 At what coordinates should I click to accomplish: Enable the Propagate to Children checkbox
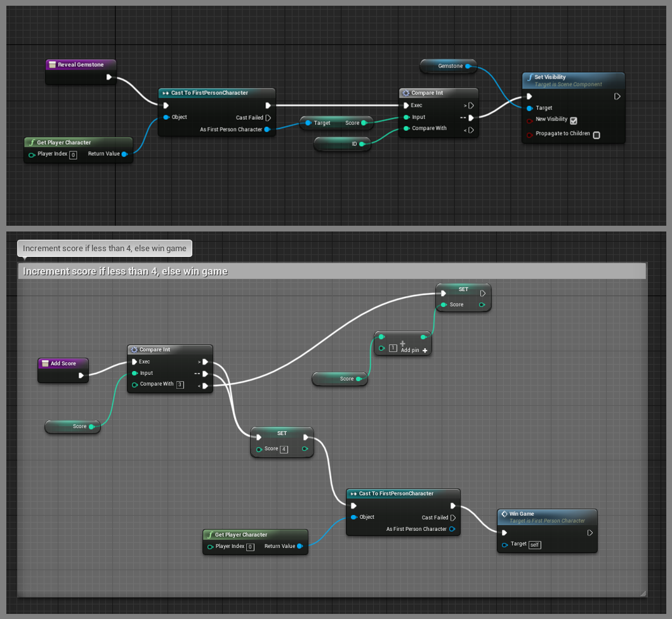pyautogui.click(x=596, y=134)
